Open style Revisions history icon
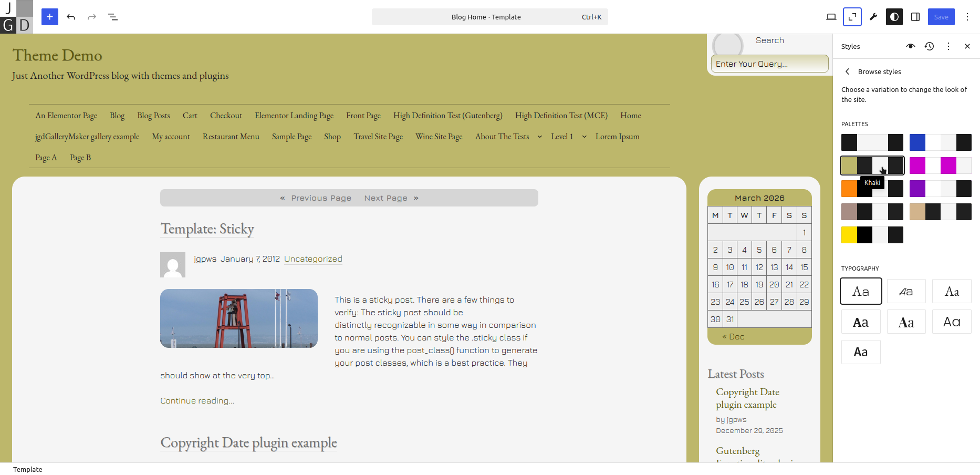 click(x=929, y=46)
